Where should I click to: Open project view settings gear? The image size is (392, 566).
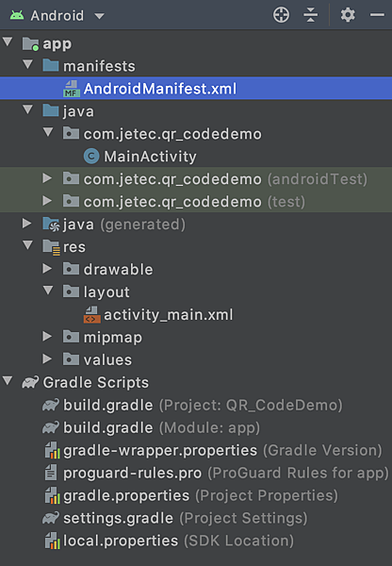pyautogui.click(x=348, y=15)
